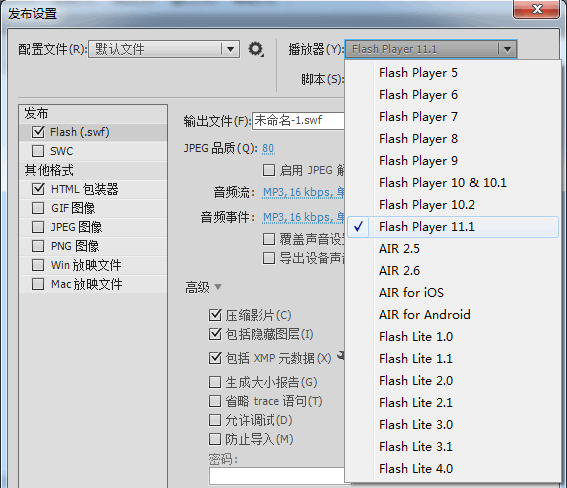Open 音频事件 MP3 settings link
567x488 pixels.
[x=303, y=217]
